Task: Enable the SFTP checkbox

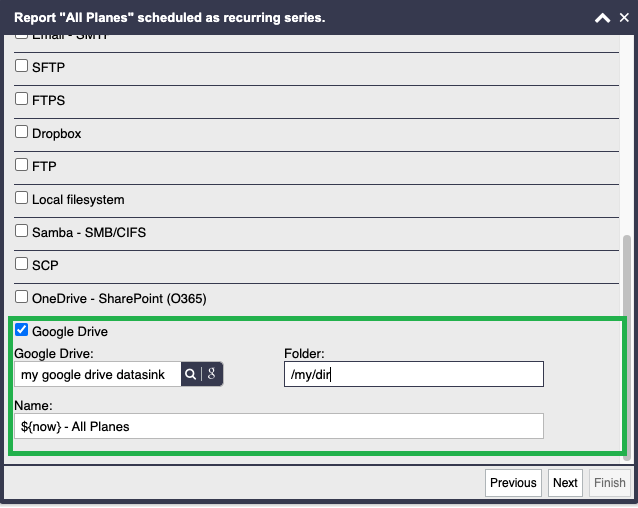Action: (21, 66)
